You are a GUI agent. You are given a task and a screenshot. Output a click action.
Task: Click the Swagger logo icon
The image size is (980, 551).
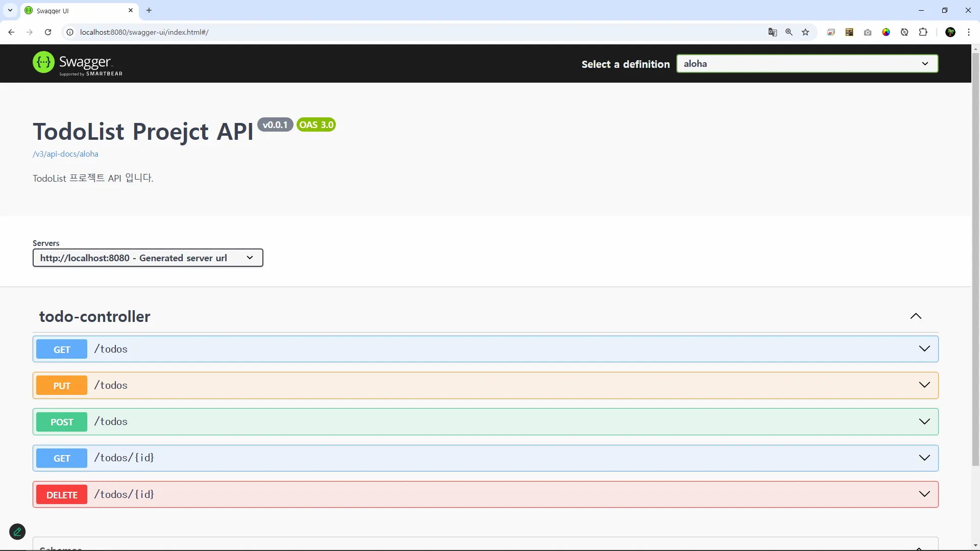43,62
